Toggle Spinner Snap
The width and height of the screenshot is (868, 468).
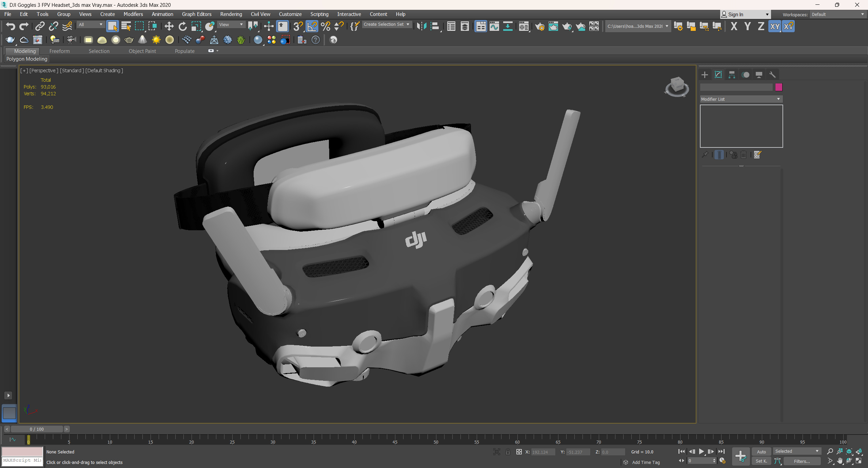click(339, 26)
